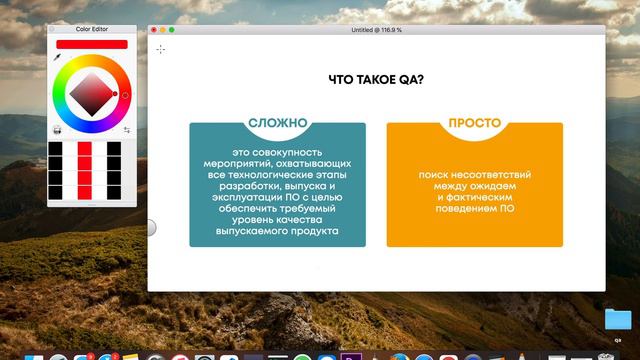Choose the top-left black swatch

pyautogui.click(x=56, y=149)
